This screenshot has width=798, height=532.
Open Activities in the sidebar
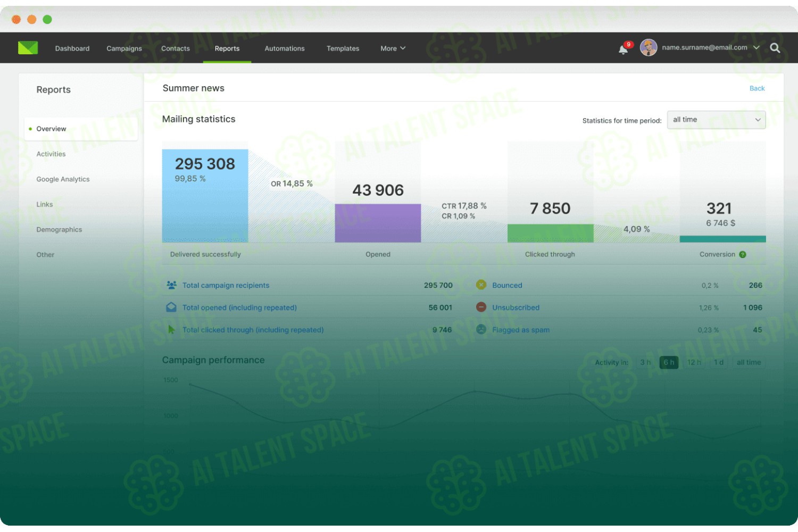(51, 154)
